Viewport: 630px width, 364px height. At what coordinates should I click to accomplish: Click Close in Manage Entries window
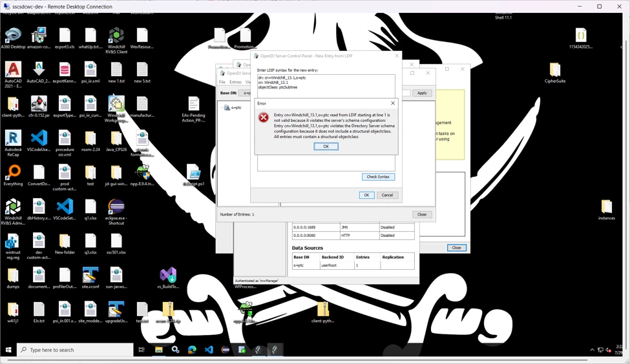tap(422, 214)
